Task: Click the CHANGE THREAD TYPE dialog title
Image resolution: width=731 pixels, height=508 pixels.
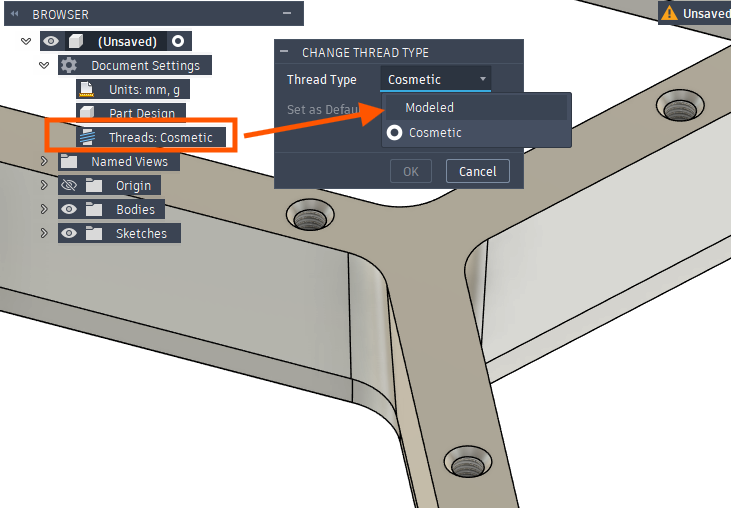Action: point(365,53)
